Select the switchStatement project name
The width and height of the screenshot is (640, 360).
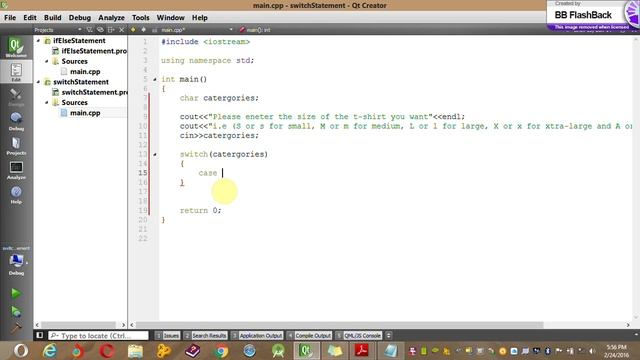click(81, 82)
